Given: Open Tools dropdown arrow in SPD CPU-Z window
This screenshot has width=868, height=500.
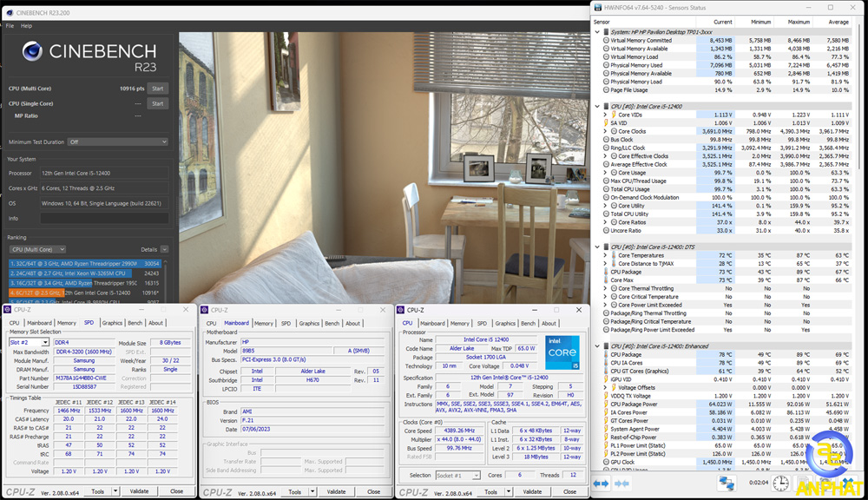Looking at the screenshot, I should point(115,491).
